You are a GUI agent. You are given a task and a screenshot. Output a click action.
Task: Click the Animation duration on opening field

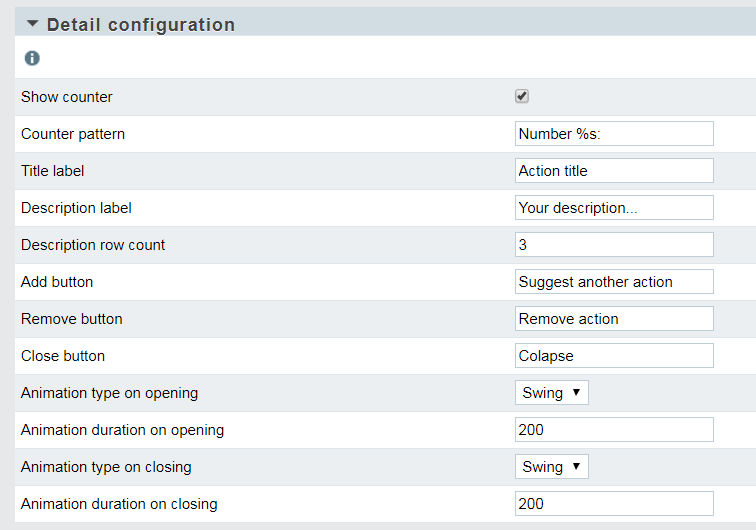[x=614, y=430]
